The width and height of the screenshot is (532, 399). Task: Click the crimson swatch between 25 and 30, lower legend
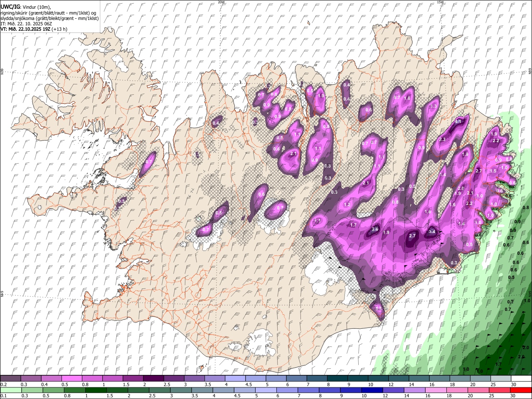point(500,390)
